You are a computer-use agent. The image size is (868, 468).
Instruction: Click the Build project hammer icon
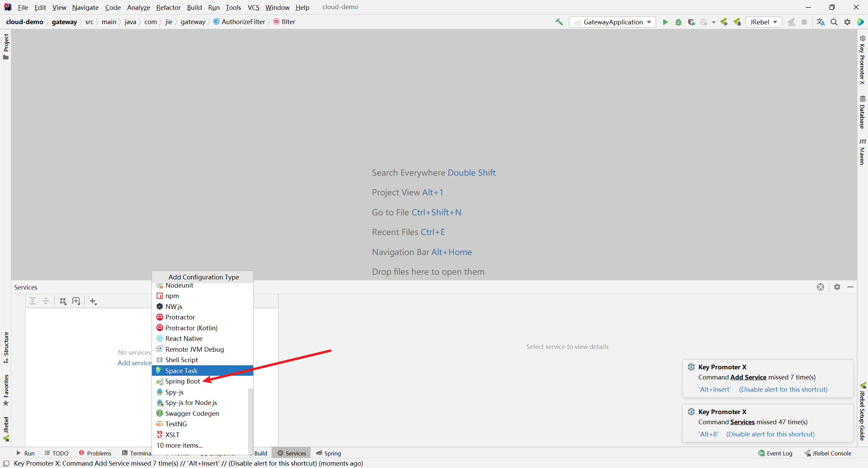pos(559,22)
